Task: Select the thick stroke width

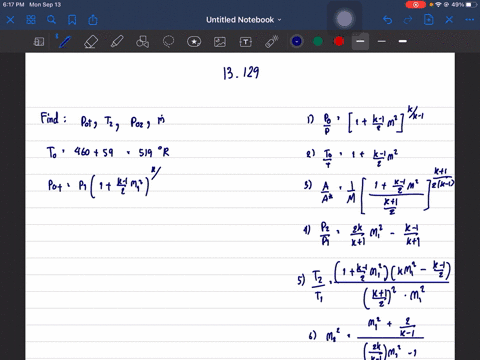Action: 403,41
